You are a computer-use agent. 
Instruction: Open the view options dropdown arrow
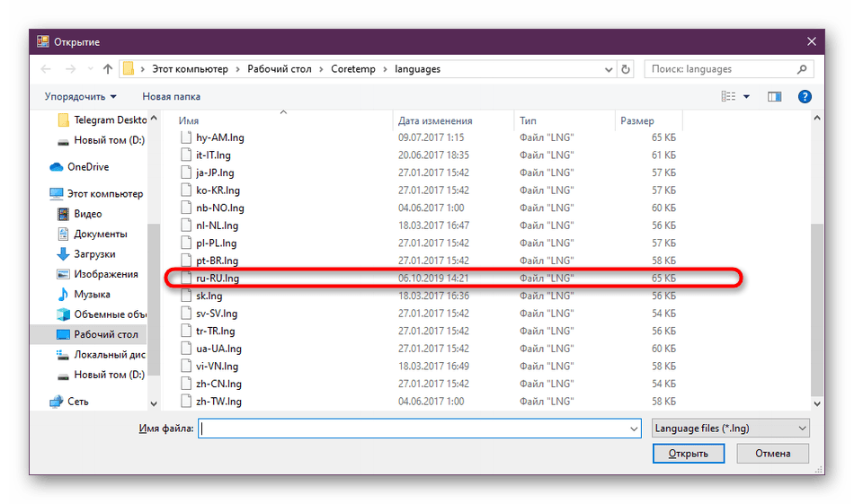click(x=747, y=96)
